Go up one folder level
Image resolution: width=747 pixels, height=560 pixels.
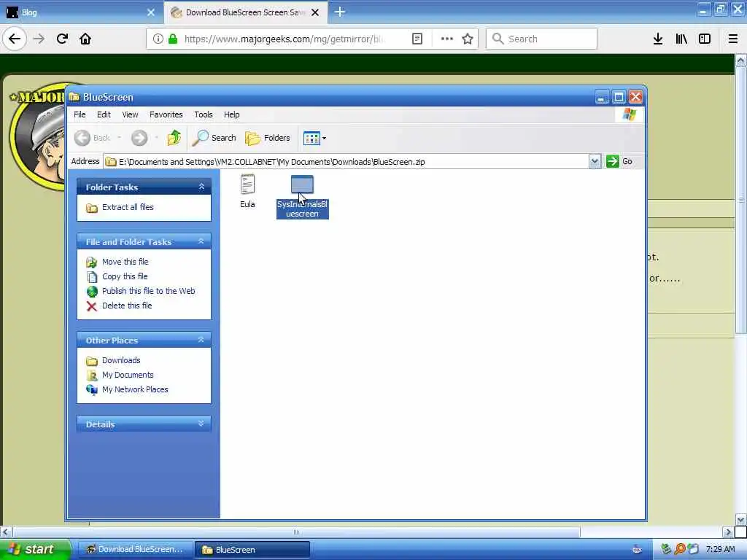(174, 138)
